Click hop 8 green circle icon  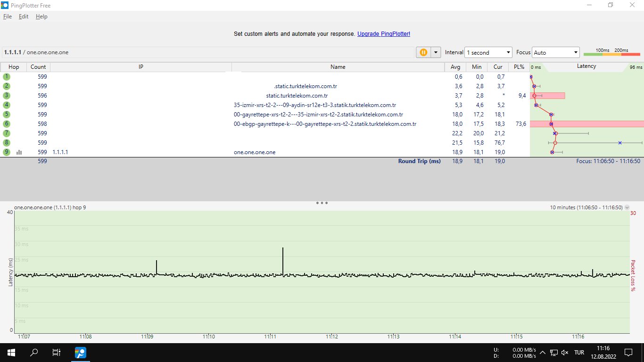pos(7,142)
